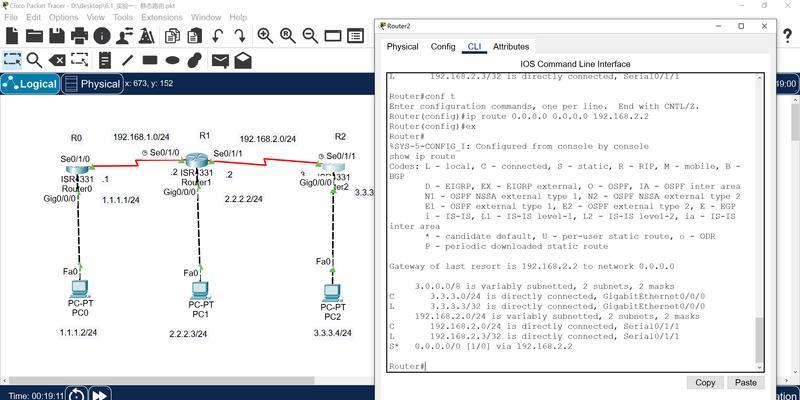This screenshot has width=800, height=400.
Task: Zoom out of the workspace
Action: (310, 36)
